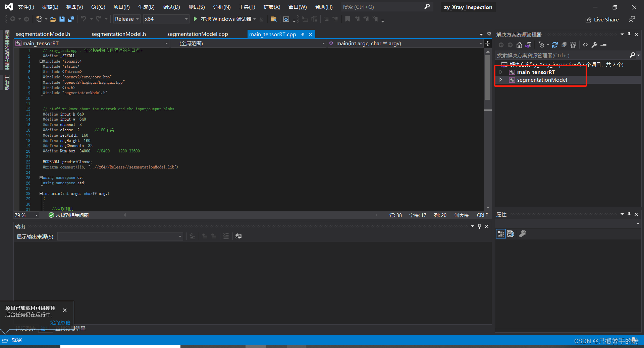Toggle word wrap in the Output panel

click(238, 236)
